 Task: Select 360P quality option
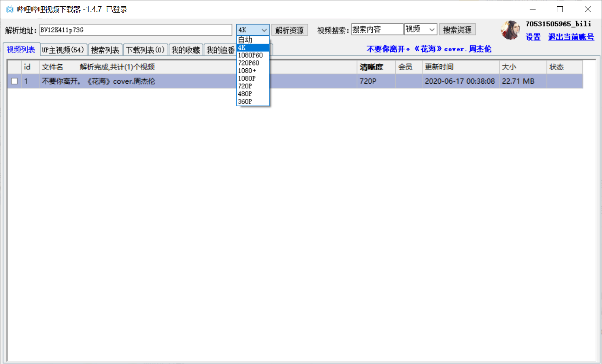(253, 101)
